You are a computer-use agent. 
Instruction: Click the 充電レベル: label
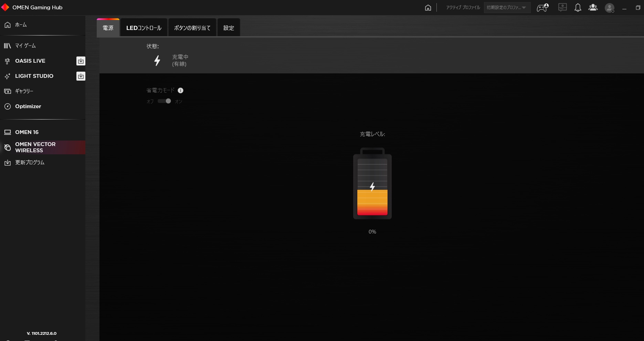click(x=372, y=134)
